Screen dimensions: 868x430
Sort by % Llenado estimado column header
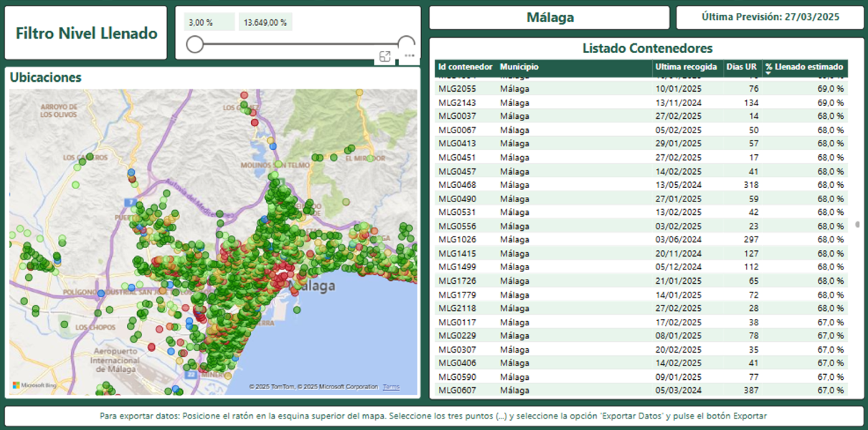click(x=805, y=67)
